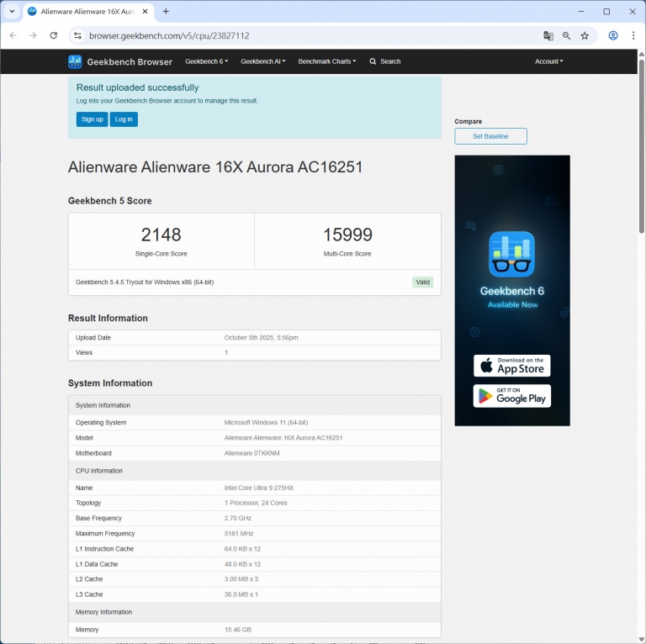Click the Log in button

tap(124, 119)
